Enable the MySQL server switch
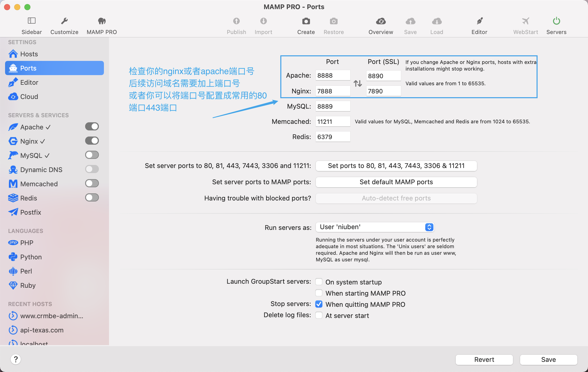The image size is (588, 372). 92,155
